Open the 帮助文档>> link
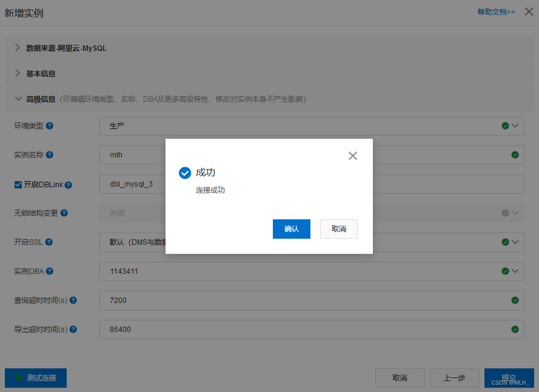Image resolution: width=539 pixels, height=392 pixels. coord(497,12)
